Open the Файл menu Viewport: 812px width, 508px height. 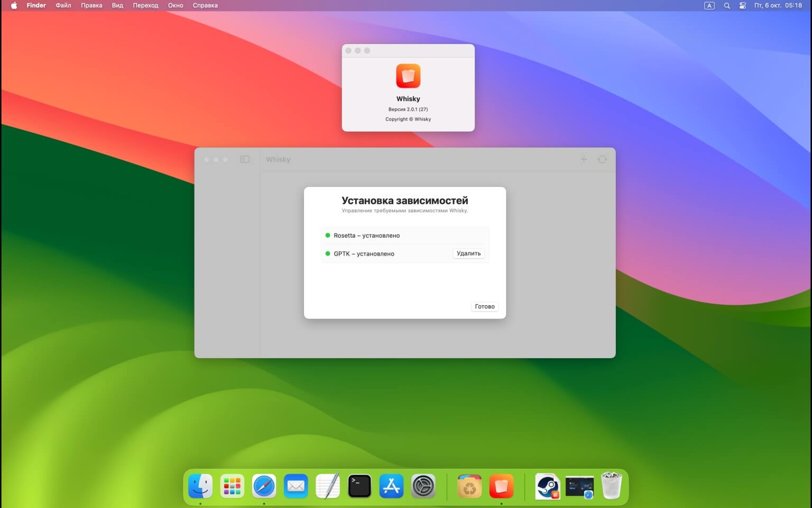click(63, 5)
